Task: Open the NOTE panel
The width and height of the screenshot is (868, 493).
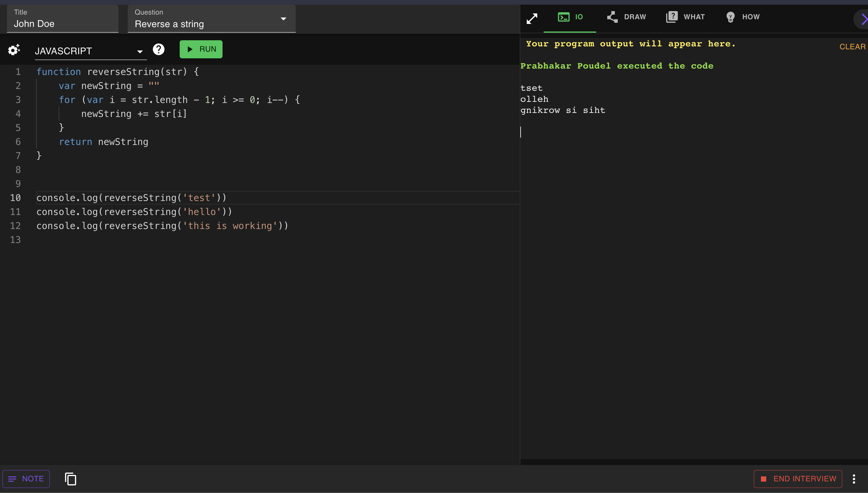Action: pos(26,479)
